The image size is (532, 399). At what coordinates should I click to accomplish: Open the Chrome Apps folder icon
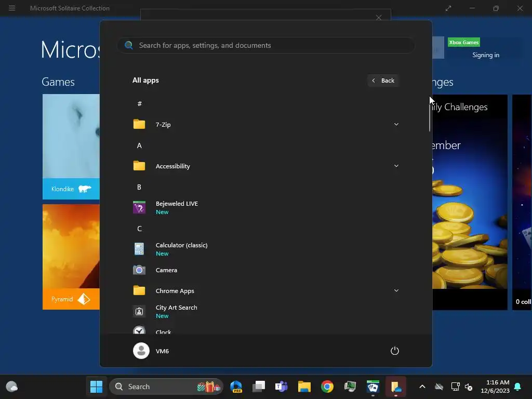(139, 290)
